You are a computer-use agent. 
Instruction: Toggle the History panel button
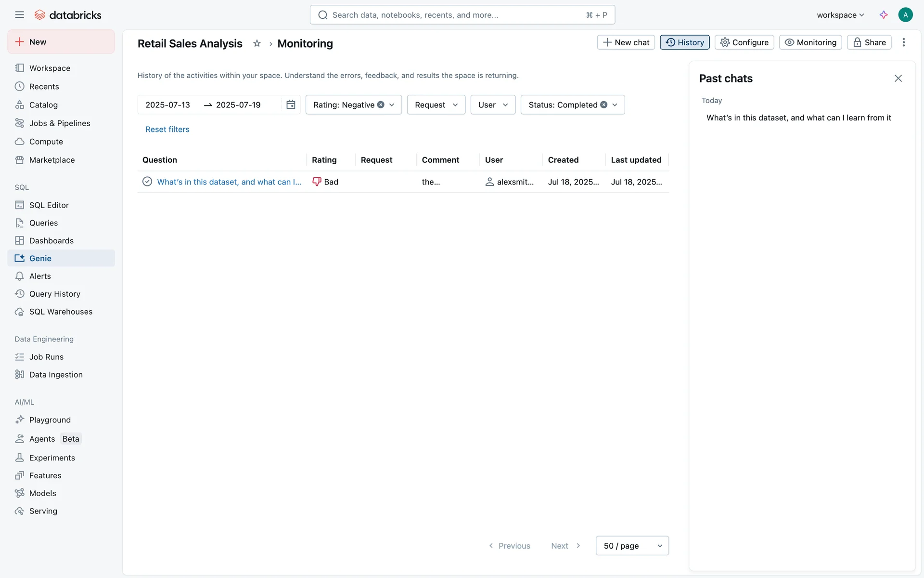684,42
